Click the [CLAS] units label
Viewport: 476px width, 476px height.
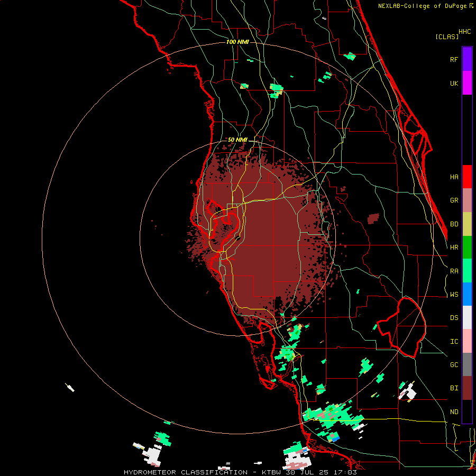[x=447, y=36]
